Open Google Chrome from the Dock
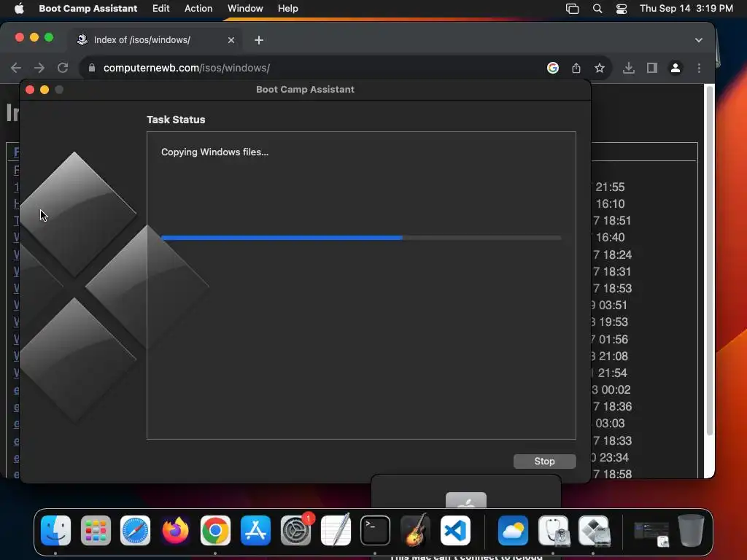Screen dimensions: 747x560 [215, 531]
